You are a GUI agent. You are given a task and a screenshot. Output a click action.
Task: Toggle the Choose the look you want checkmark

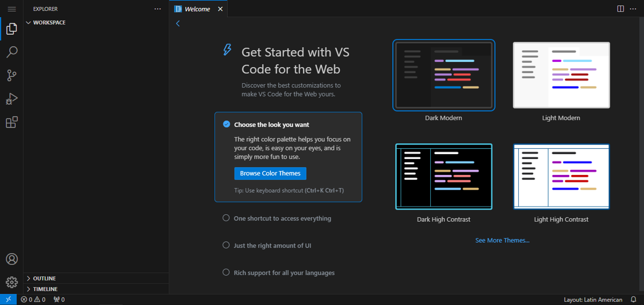pyautogui.click(x=227, y=124)
